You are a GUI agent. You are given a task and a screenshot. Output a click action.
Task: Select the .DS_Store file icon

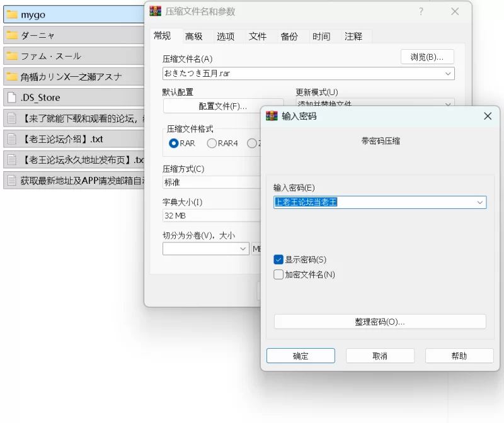[x=11, y=98]
